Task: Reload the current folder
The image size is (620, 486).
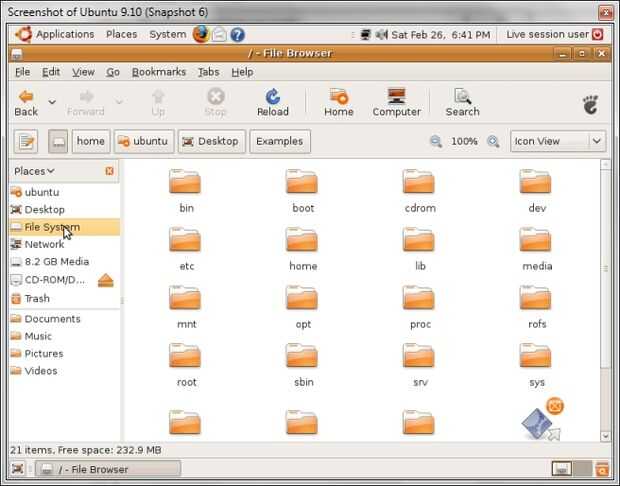Action: (272, 103)
